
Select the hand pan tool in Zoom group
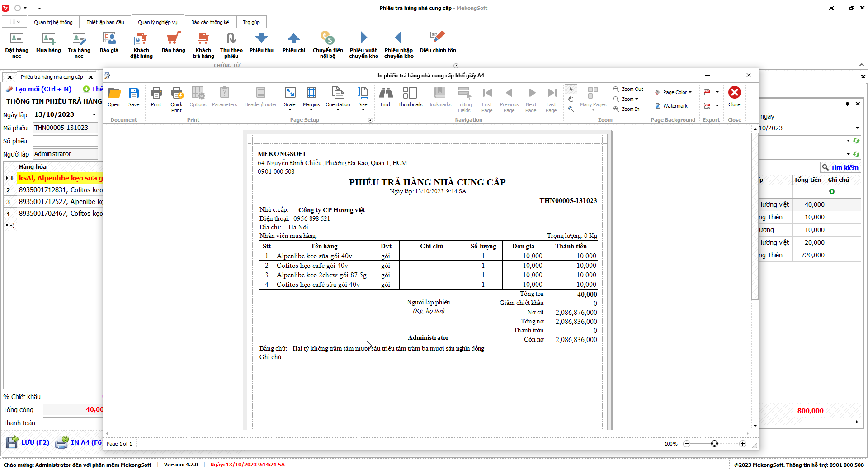tap(571, 99)
